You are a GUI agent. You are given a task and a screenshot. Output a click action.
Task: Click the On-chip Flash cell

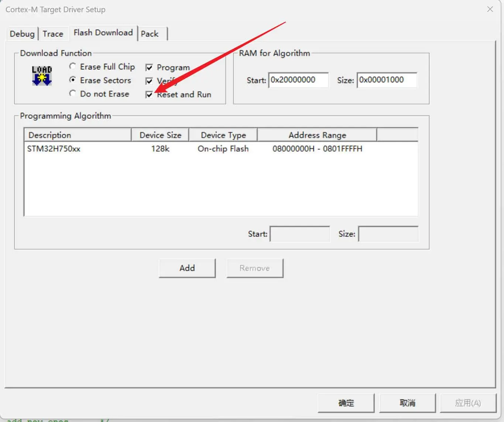pyautogui.click(x=223, y=149)
